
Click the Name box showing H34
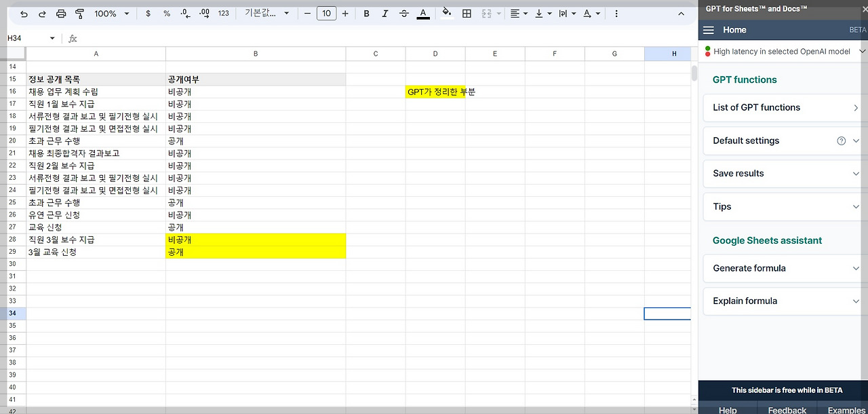pyautogui.click(x=24, y=39)
